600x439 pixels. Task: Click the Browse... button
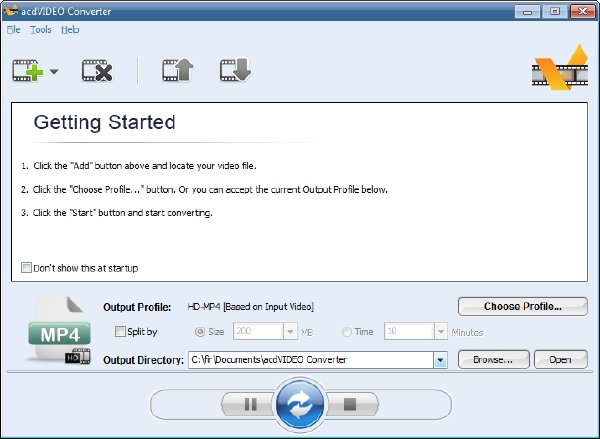point(494,360)
